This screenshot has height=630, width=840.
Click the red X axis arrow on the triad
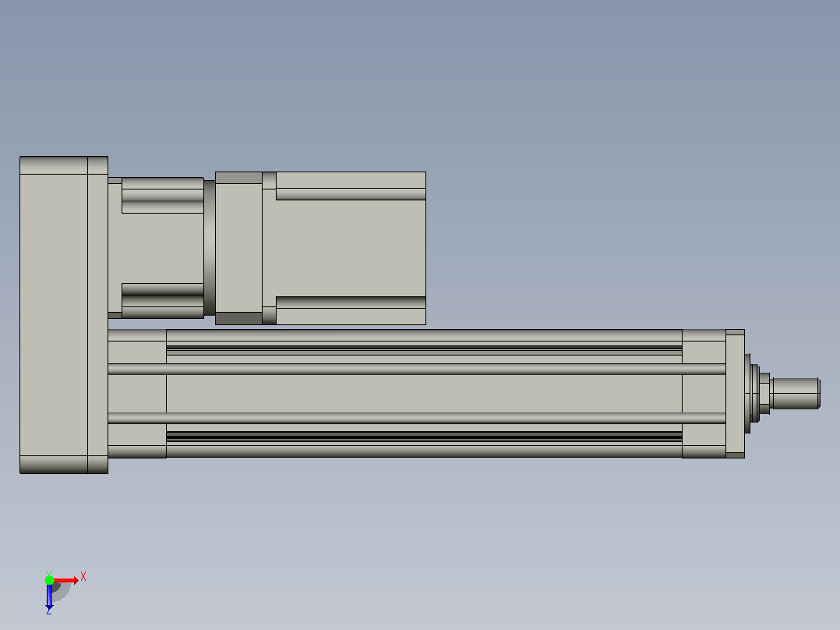click(66, 580)
